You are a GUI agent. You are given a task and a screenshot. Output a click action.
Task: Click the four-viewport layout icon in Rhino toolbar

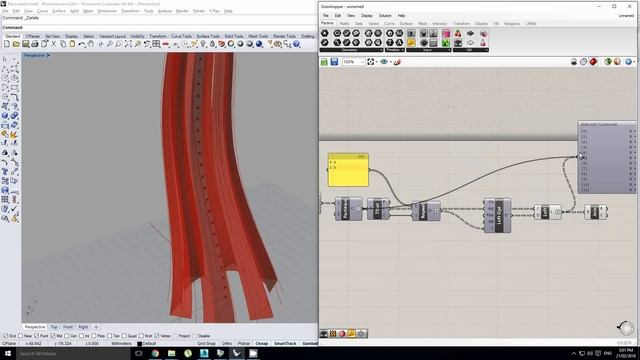156,44
